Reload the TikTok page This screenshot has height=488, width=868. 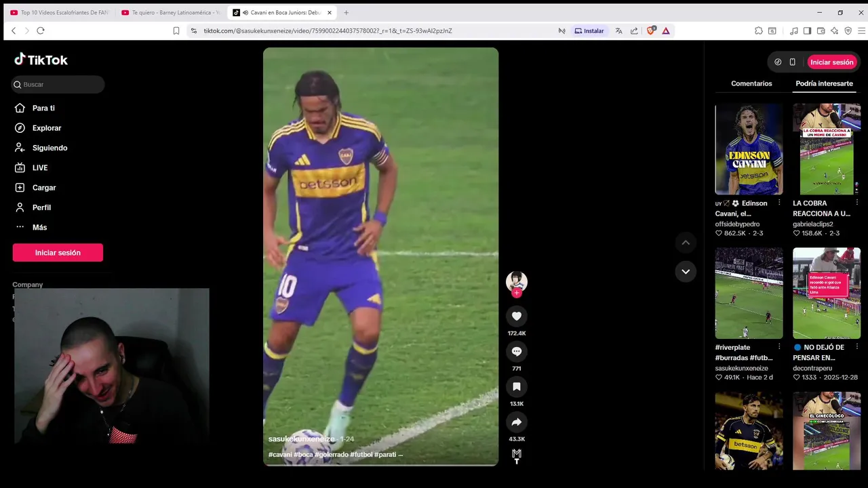point(41,30)
